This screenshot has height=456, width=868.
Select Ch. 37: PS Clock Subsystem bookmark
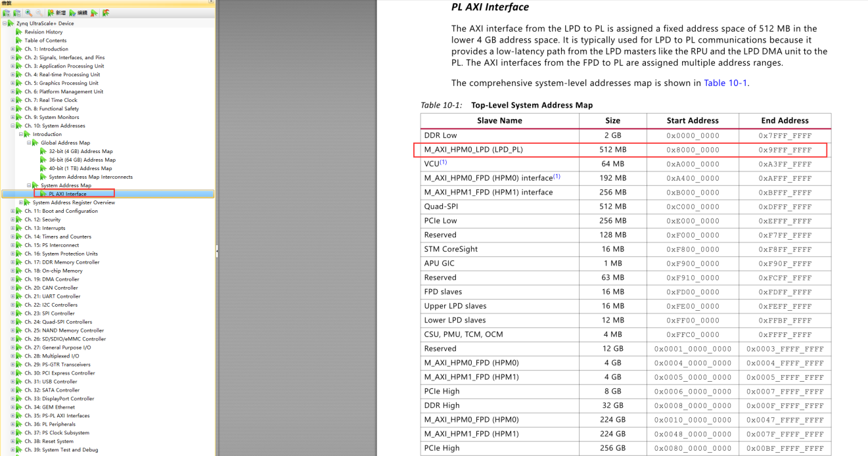(x=57, y=432)
